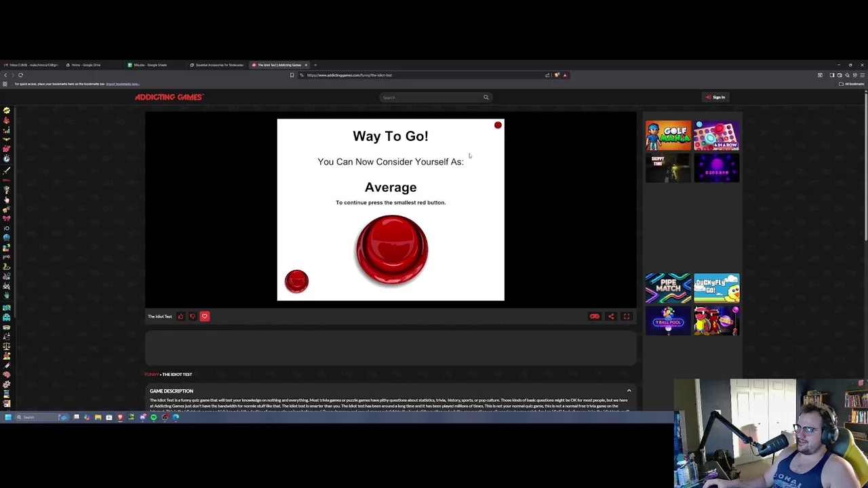Open the Skippy Time game thumbnail
Viewport: 868px width, 488px height.
(668, 168)
